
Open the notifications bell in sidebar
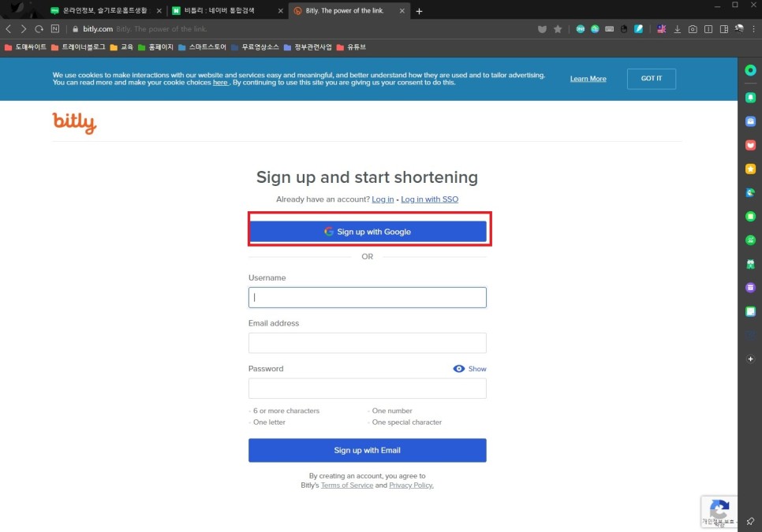[x=750, y=98]
